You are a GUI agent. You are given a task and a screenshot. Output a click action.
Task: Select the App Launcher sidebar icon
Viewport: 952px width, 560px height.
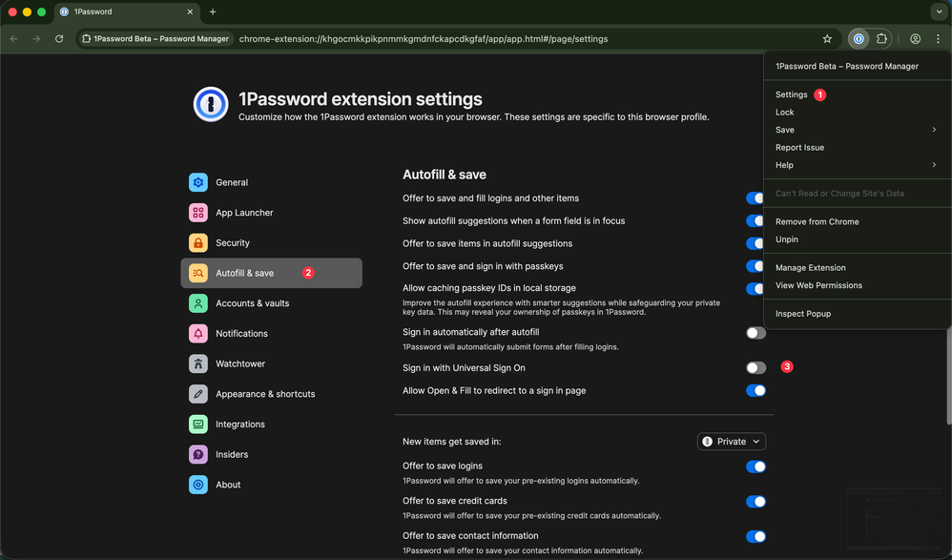198,213
